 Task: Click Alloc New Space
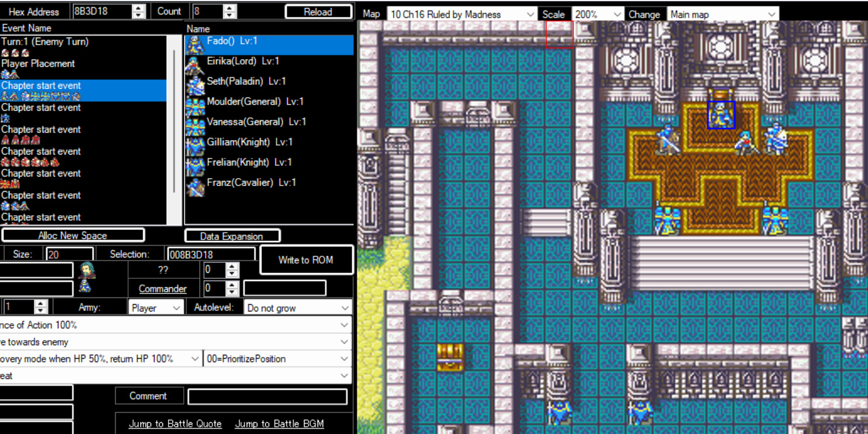72,235
